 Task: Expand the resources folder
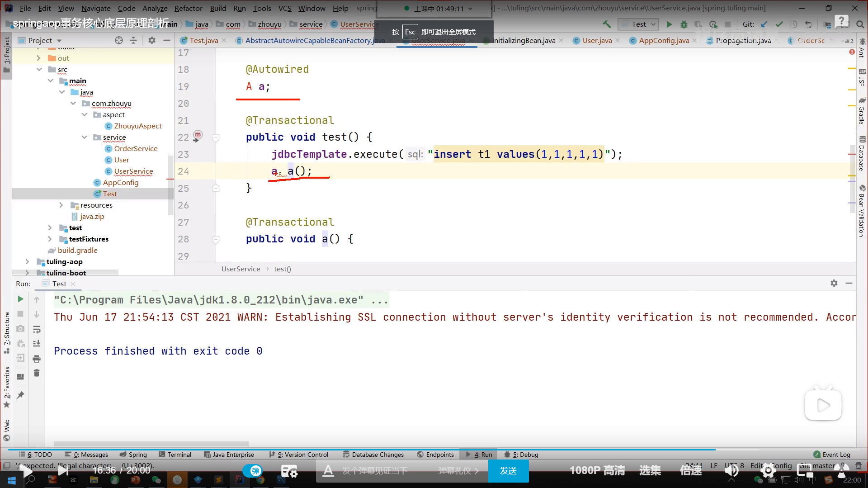pyautogui.click(x=61, y=205)
